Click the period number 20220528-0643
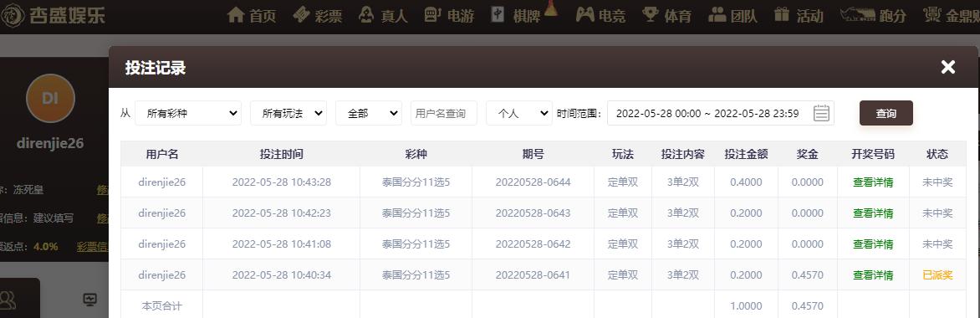 click(533, 213)
